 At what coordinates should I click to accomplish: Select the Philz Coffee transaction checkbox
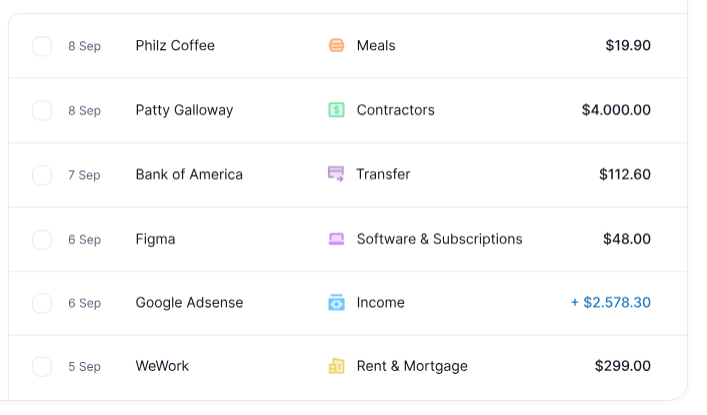(x=42, y=46)
